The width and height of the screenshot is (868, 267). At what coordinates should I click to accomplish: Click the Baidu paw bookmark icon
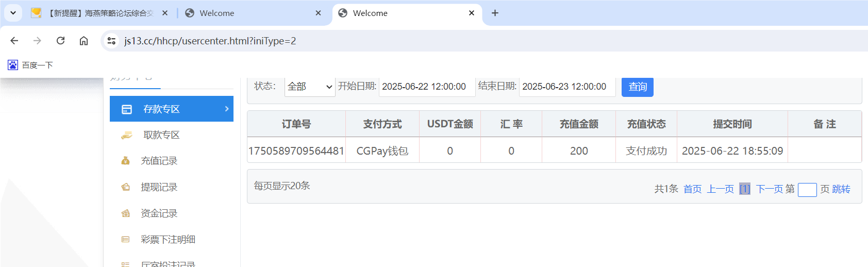click(13, 65)
